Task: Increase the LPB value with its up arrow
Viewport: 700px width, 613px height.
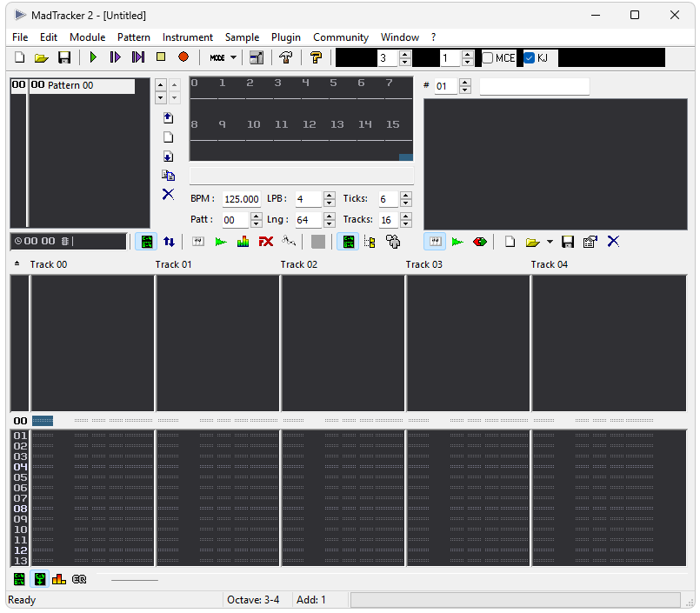Action: (x=330, y=196)
